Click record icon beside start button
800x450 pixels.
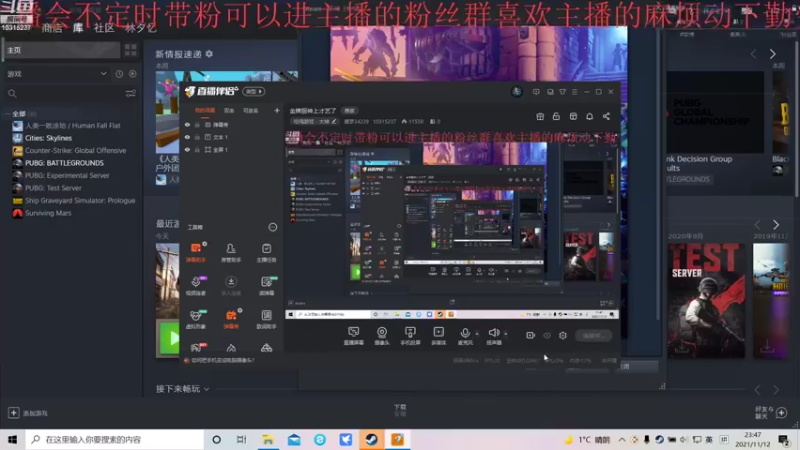pyautogui.click(x=530, y=335)
